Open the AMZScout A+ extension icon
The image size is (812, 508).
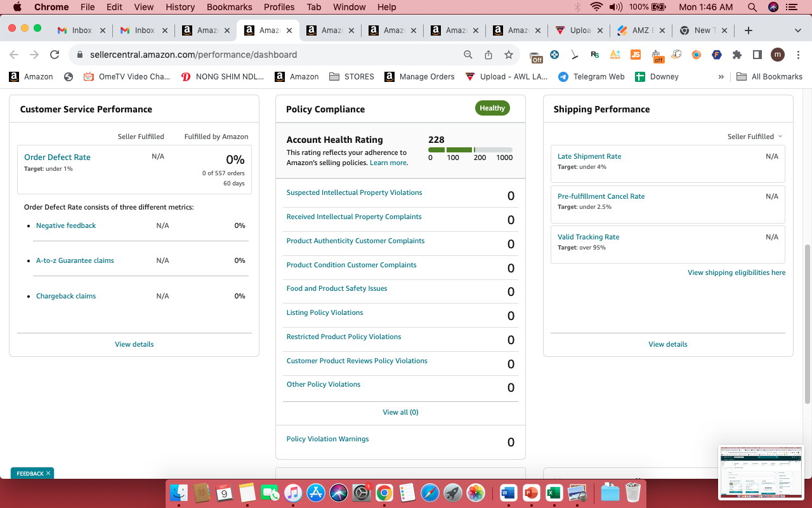coord(615,55)
